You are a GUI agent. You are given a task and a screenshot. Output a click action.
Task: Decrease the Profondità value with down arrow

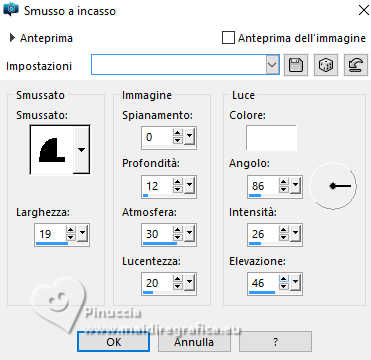click(178, 189)
